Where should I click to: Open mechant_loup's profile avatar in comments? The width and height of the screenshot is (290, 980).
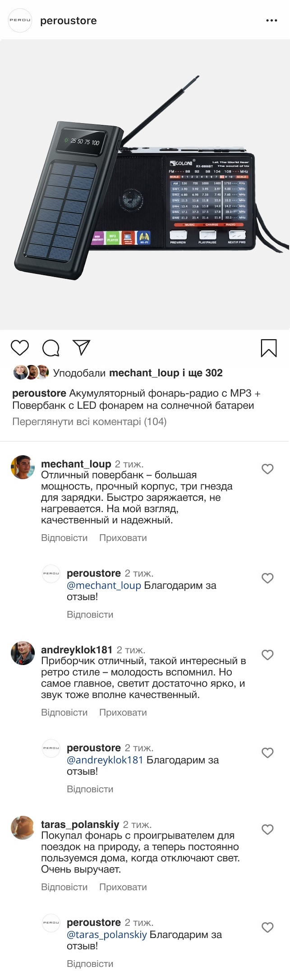click(23, 467)
